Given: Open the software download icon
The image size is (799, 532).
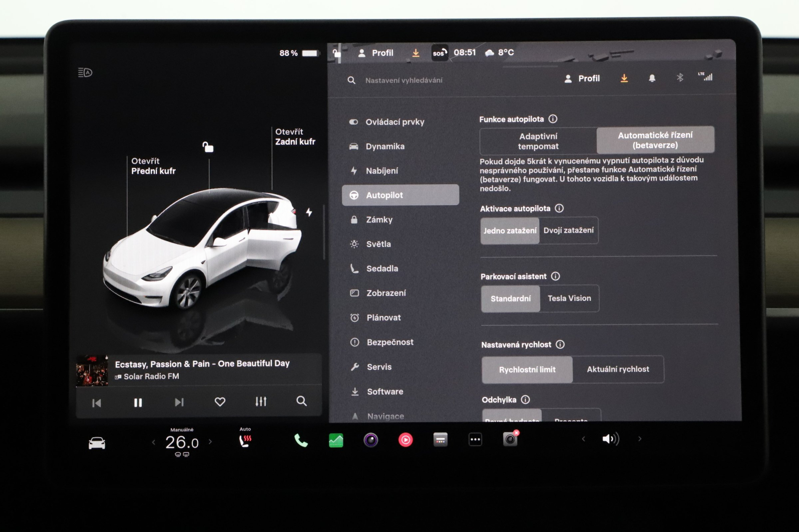Looking at the screenshot, I should (624, 78).
